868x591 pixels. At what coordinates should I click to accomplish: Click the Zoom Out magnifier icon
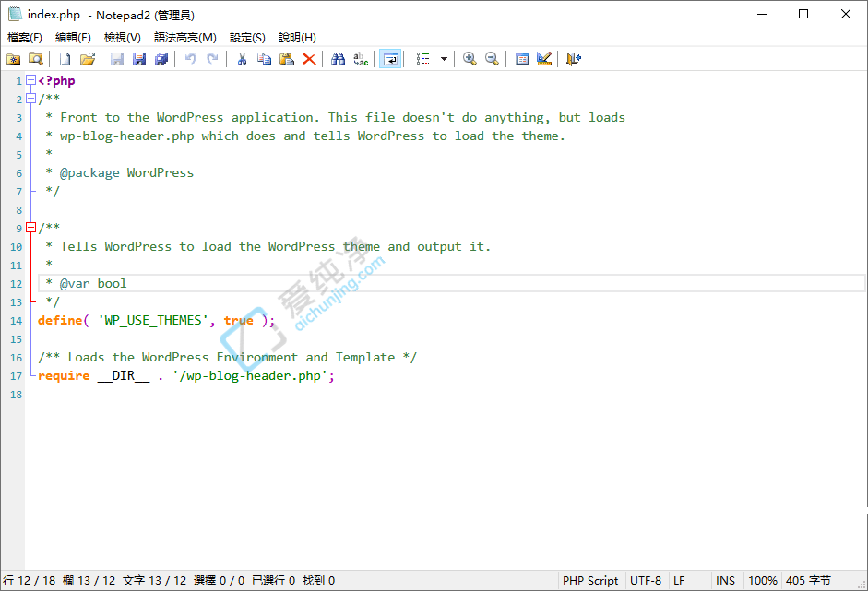coord(492,59)
